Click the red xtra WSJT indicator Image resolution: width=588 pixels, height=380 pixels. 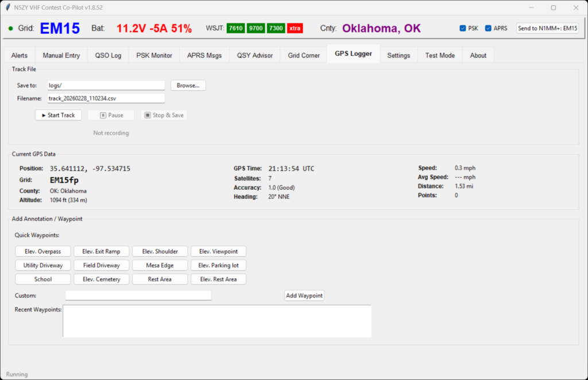[295, 28]
